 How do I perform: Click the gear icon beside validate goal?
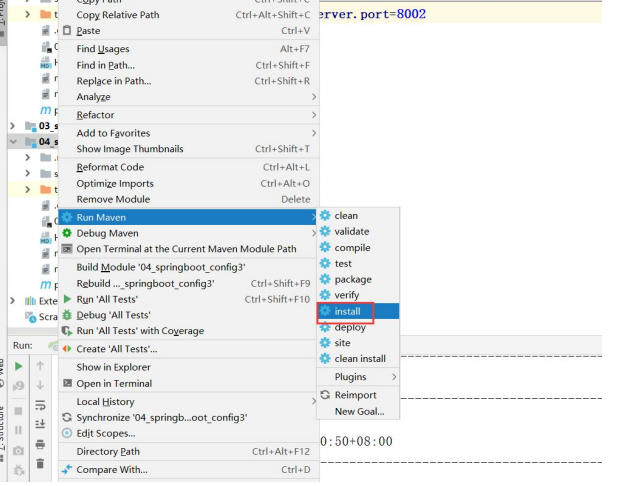[325, 231]
